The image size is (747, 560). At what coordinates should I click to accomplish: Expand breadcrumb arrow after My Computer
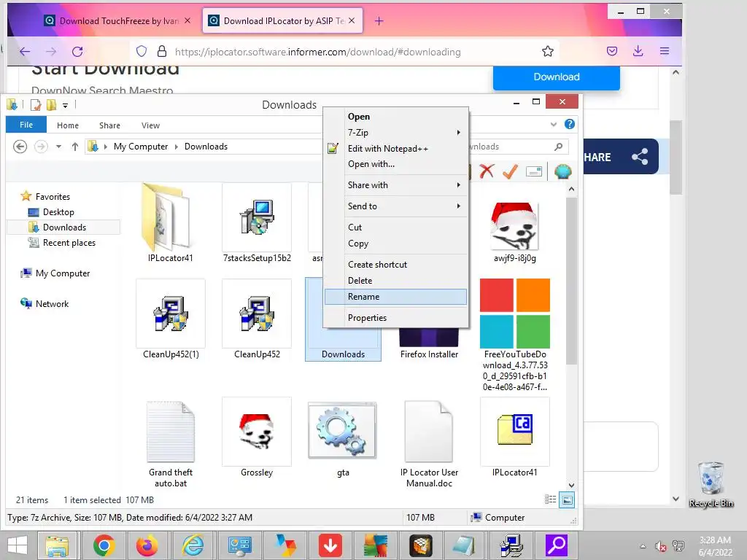177,147
